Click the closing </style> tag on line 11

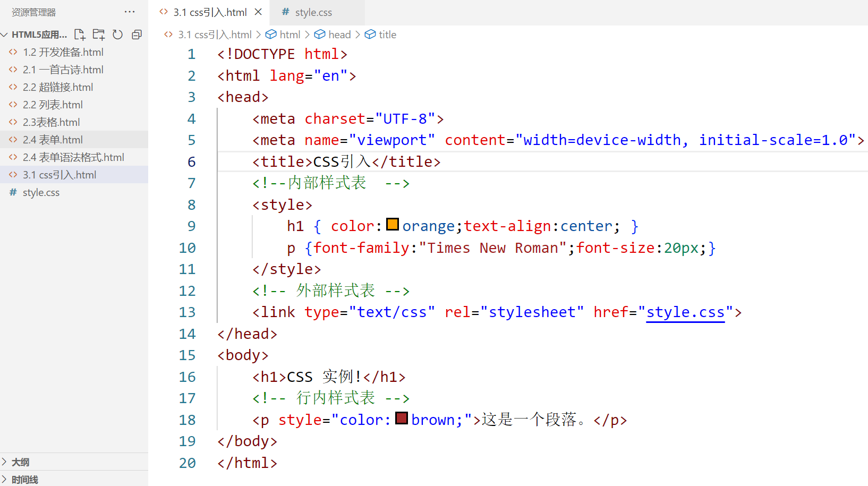point(287,269)
